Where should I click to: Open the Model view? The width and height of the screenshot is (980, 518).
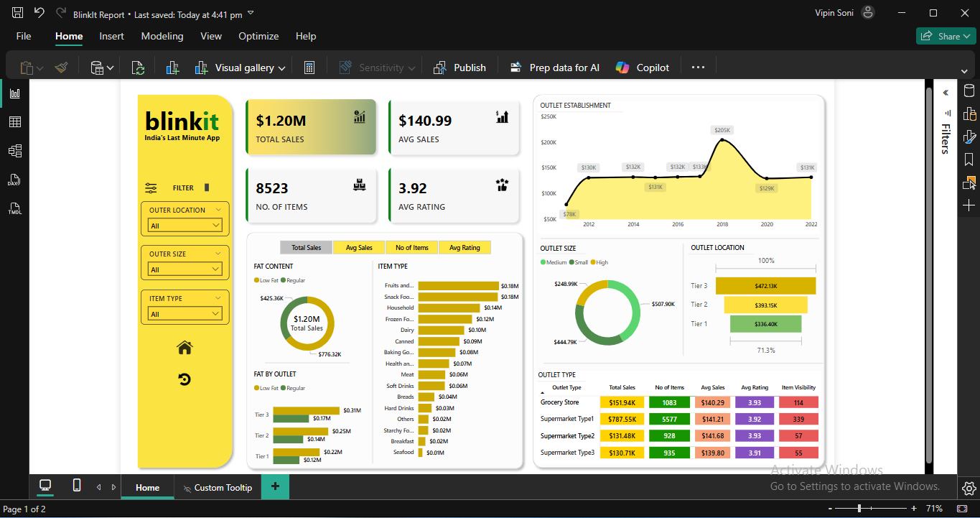point(14,150)
